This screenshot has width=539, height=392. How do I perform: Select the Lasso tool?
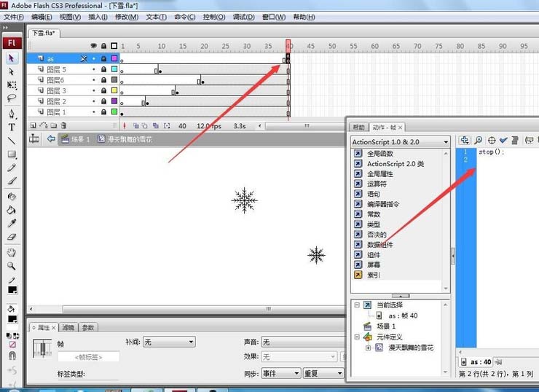tap(12, 98)
